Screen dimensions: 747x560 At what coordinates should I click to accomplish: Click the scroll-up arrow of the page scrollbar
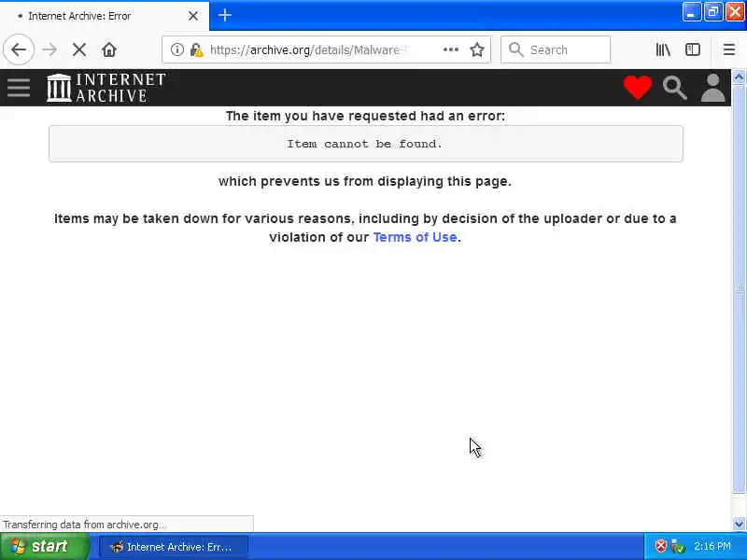click(x=739, y=77)
